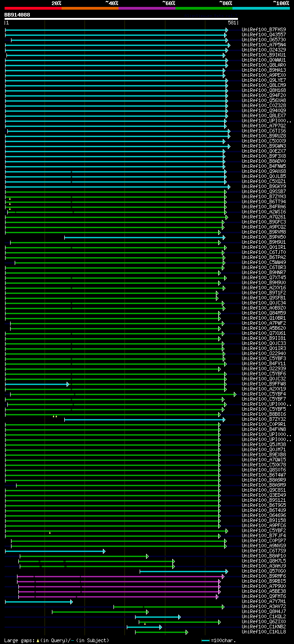
Task: Select the UniRef100_Q9LYE7 label
Action: (264, 80)
